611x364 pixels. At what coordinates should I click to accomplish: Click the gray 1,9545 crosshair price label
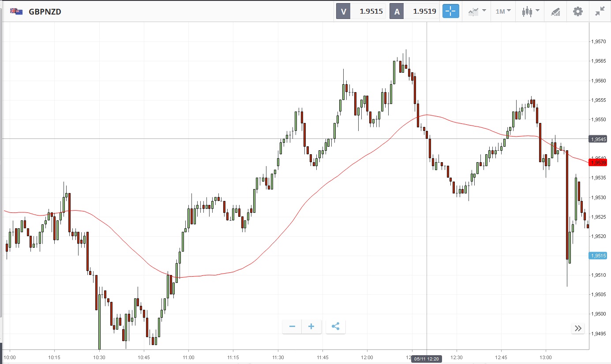coord(599,139)
